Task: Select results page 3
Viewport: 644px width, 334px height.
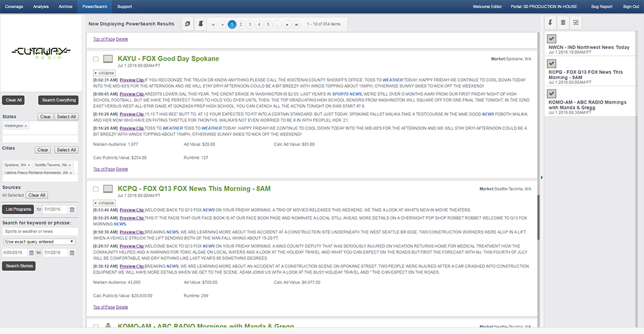Action: [x=250, y=24]
